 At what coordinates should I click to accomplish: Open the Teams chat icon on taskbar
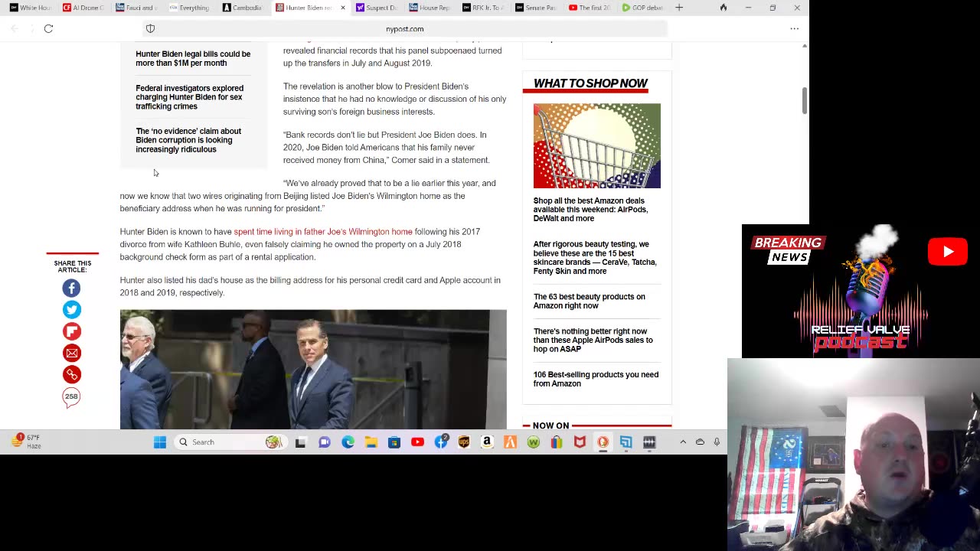pyautogui.click(x=324, y=442)
